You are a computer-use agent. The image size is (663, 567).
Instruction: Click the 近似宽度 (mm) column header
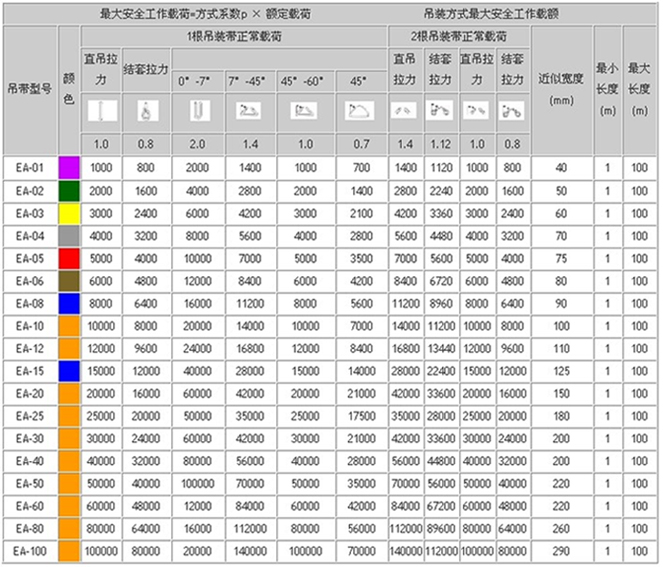(x=561, y=89)
